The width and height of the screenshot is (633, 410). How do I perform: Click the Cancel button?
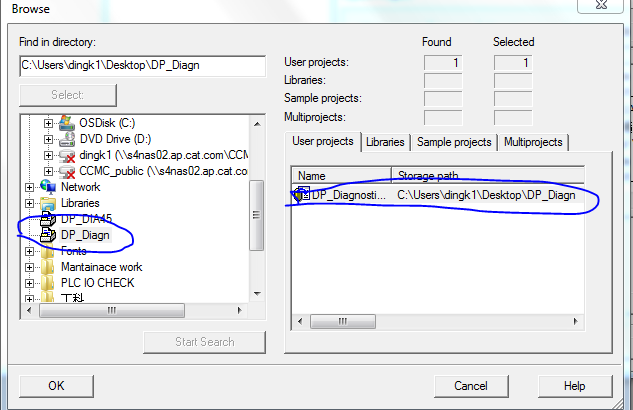click(x=471, y=386)
